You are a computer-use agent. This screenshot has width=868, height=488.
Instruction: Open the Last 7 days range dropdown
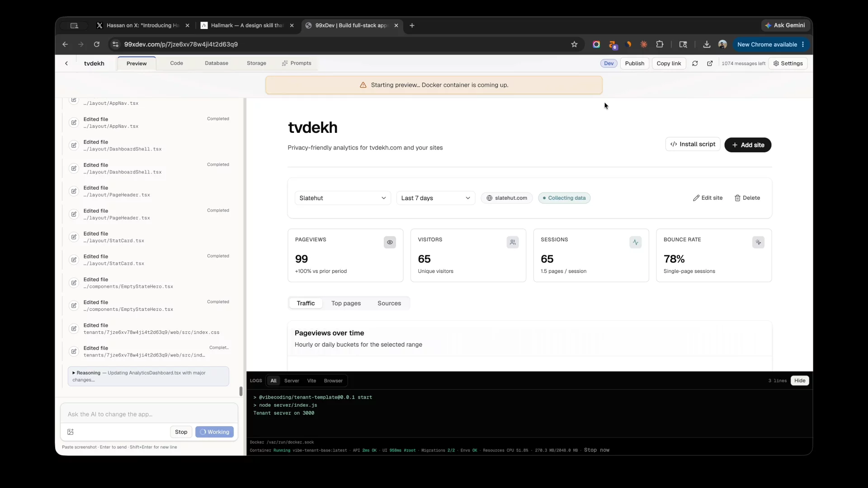click(x=436, y=198)
